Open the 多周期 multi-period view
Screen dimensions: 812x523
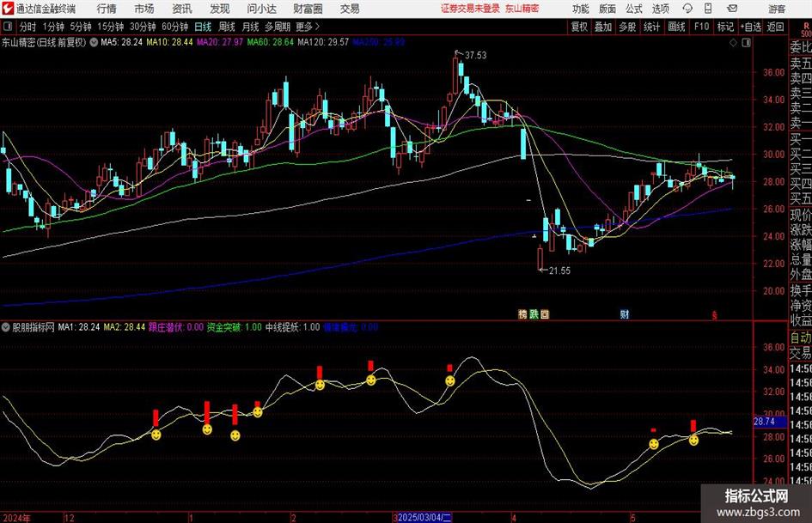278,27
